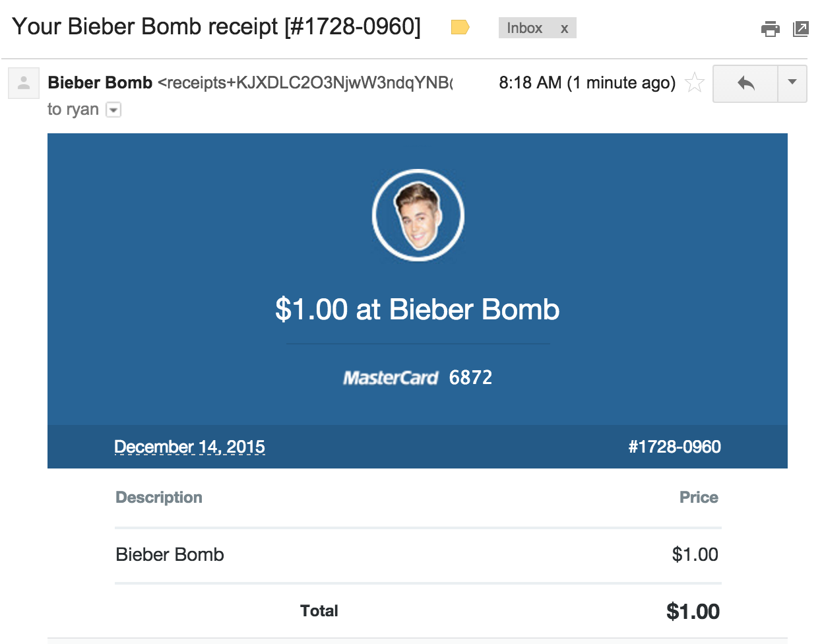Click the receipt number #1728-0960 in banner
822x644 pixels.
click(x=674, y=447)
